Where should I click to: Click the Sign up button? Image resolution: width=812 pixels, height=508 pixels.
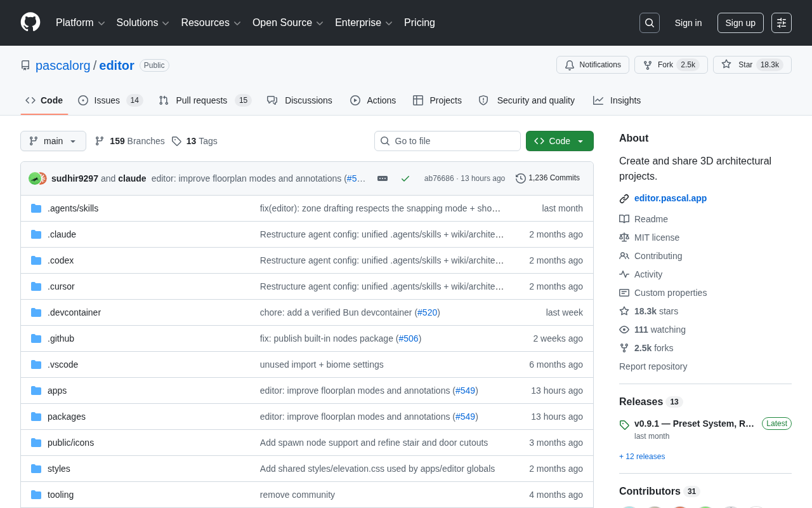coord(740,23)
